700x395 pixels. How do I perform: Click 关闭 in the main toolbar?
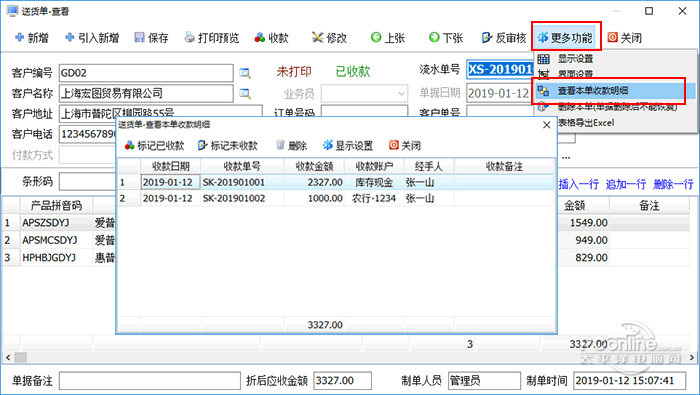[x=625, y=38]
